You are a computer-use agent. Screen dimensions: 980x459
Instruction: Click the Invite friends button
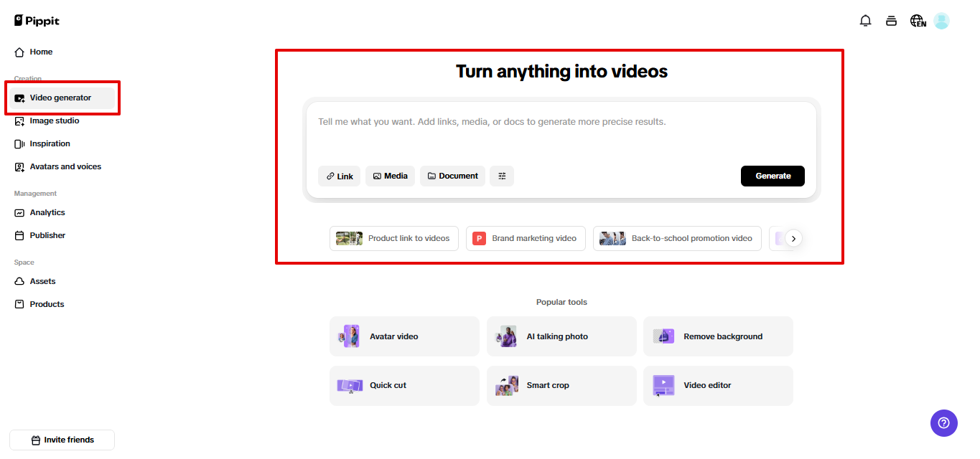tap(62, 440)
